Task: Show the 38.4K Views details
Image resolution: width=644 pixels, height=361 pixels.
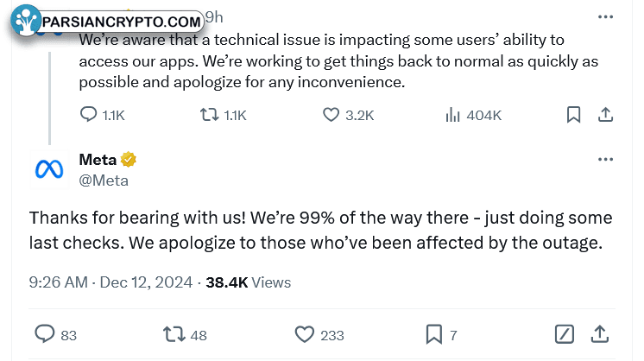Action: point(248,282)
